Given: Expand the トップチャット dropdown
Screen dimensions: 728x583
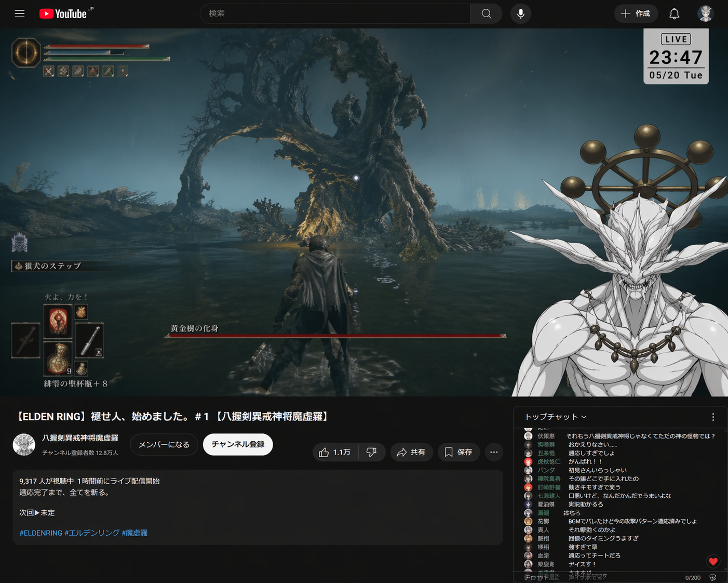Looking at the screenshot, I should 556,417.
